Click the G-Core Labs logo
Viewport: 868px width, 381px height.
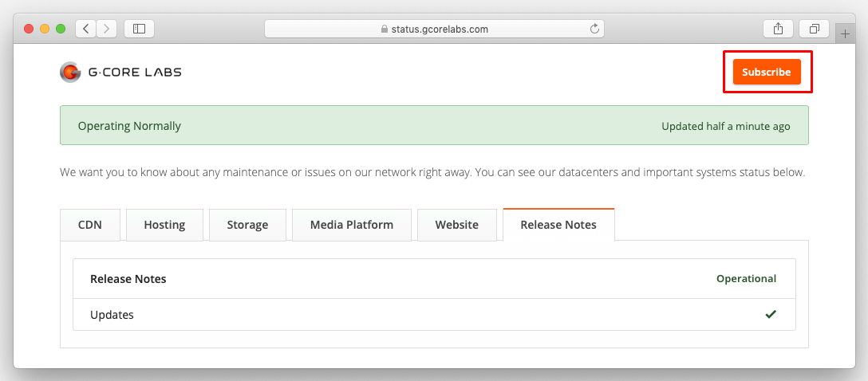[x=120, y=72]
